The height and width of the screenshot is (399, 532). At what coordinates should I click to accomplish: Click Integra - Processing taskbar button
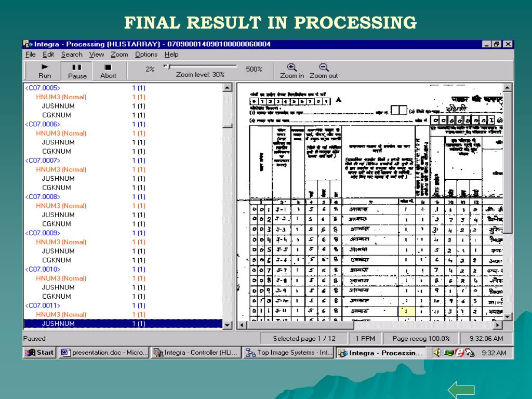point(381,353)
